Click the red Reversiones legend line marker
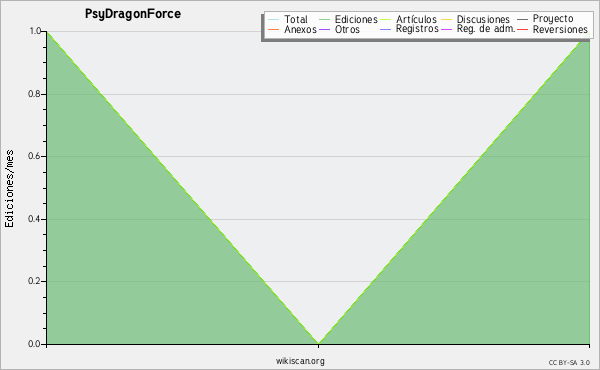This screenshot has width=600, height=370. point(523,29)
